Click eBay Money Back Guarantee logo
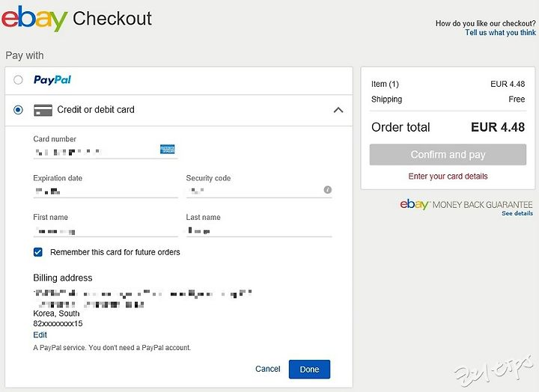This screenshot has height=392, width=539. [x=466, y=204]
